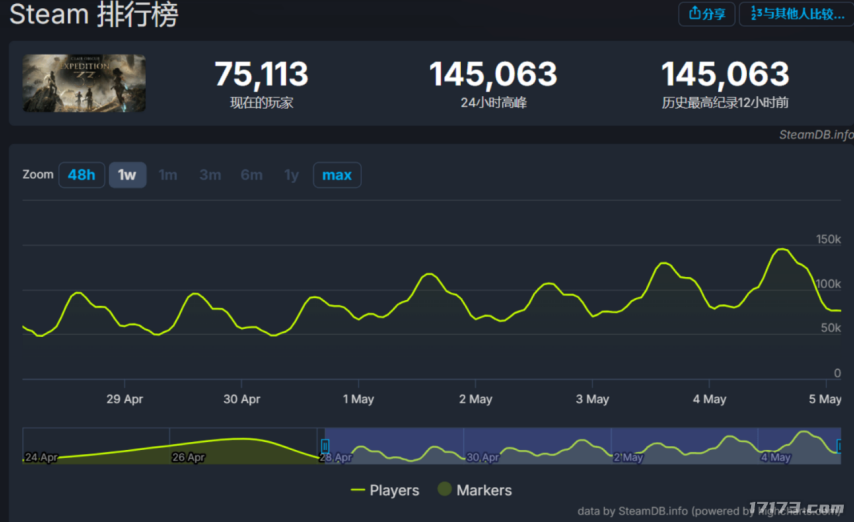Image resolution: width=854 pixels, height=522 pixels.
Task: Click the 145,063 all-time peak statistic
Action: [x=725, y=74]
